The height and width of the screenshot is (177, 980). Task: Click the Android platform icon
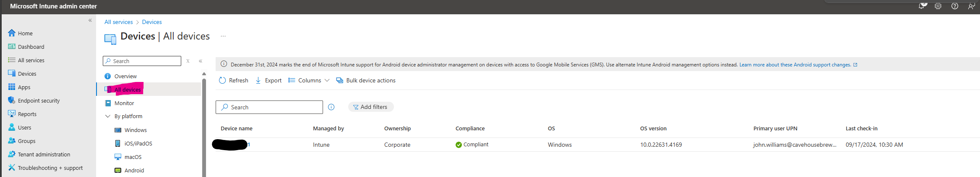[118, 170]
